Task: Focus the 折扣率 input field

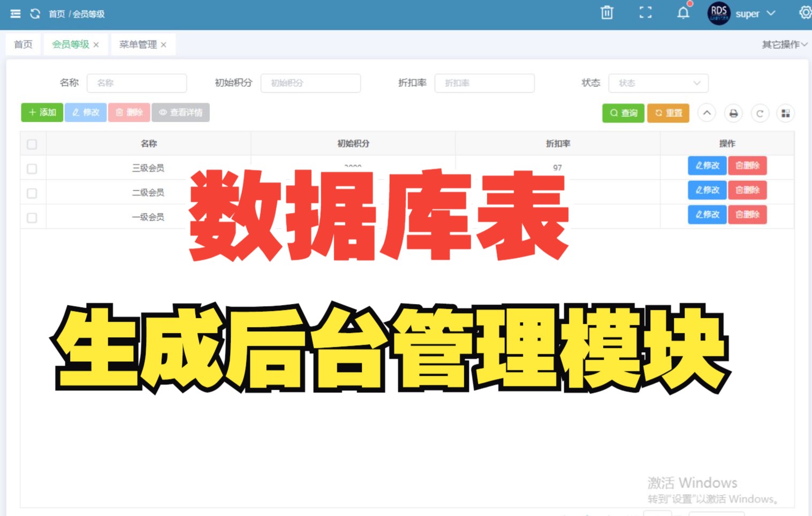Action: click(x=484, y=83)
